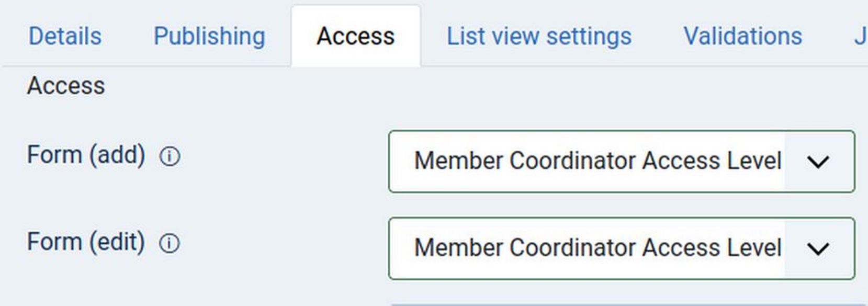This screenshot has width=868, height=306.
Task: Click the info icon beside Form (edit)
Action: [x=170, y=243]
